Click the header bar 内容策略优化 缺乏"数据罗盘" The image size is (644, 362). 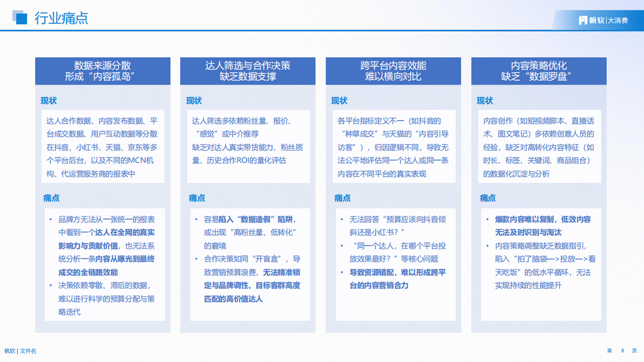(539, 71)
